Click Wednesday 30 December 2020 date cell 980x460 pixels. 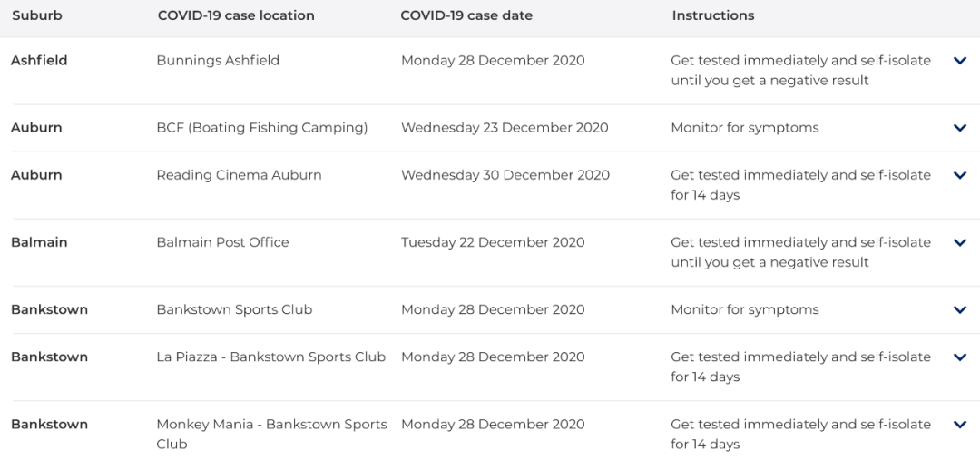[x=505, y=175]
